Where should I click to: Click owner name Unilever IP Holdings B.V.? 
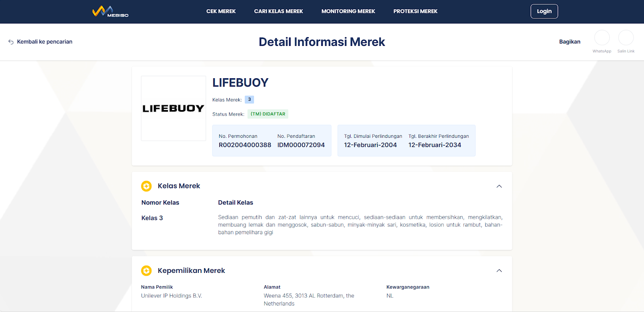pyautogui.click(x=171, y=296)
